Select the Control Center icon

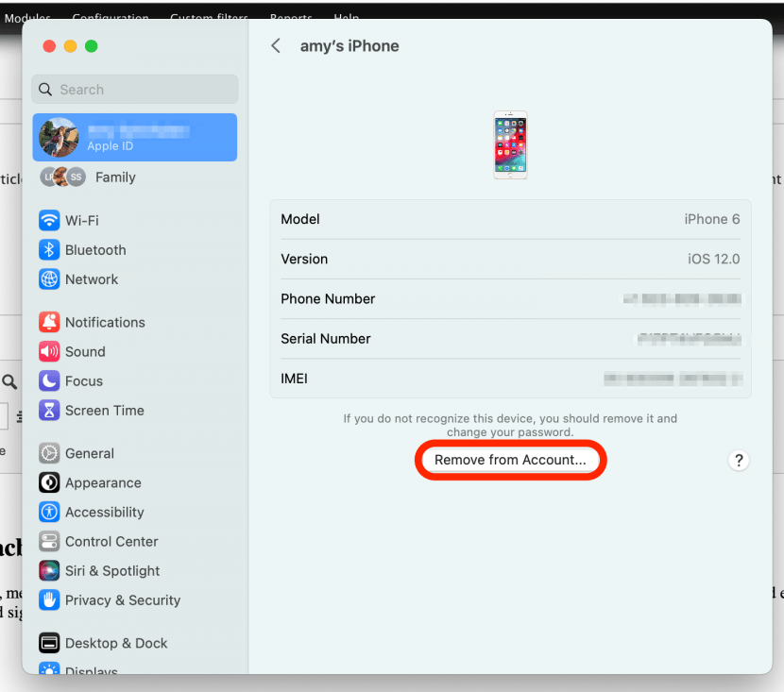pyautogui.click(x=49, y=542)
